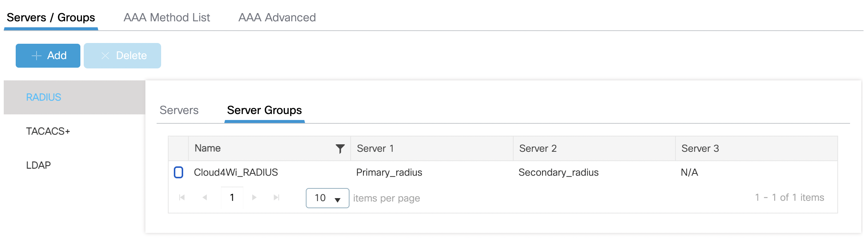
Task: Click the page number 1 field
Action: tap(232, 197)
